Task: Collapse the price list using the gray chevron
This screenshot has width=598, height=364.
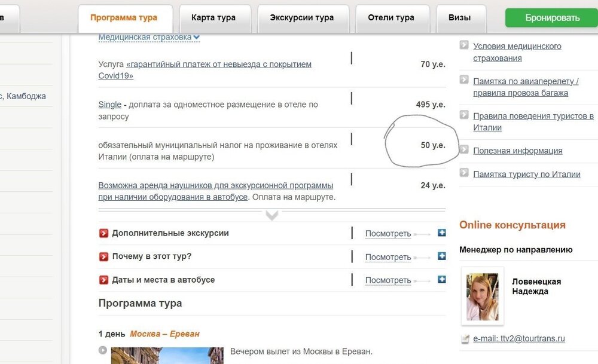Action: 272,215
